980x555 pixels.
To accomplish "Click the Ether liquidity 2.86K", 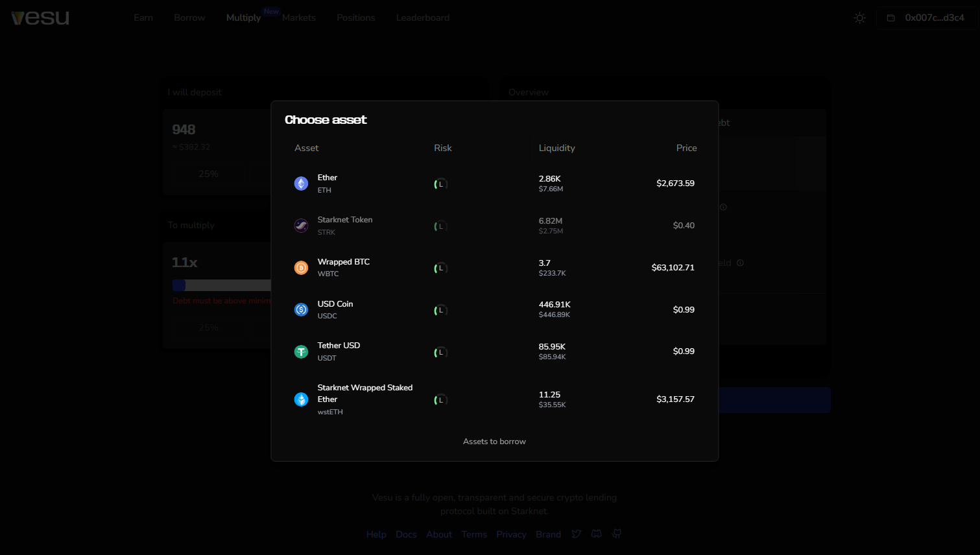I will pos(550,179).
